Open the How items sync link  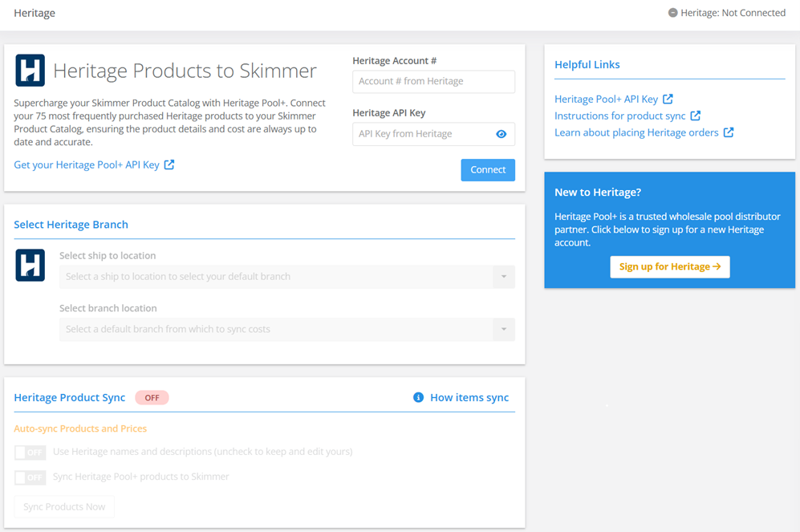pyautogui.click(x=469, y=397)
